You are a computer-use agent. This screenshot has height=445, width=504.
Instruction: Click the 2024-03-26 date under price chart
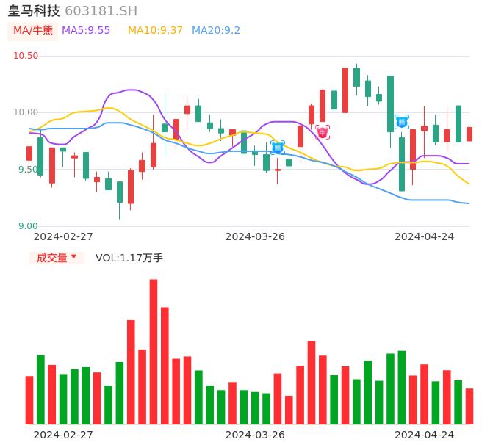[255, 236]
